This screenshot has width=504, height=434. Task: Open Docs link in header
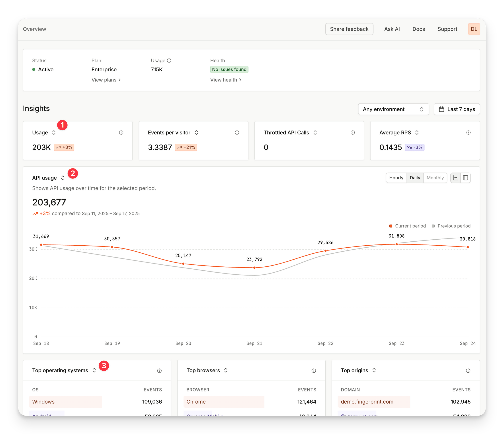[419, 29]
